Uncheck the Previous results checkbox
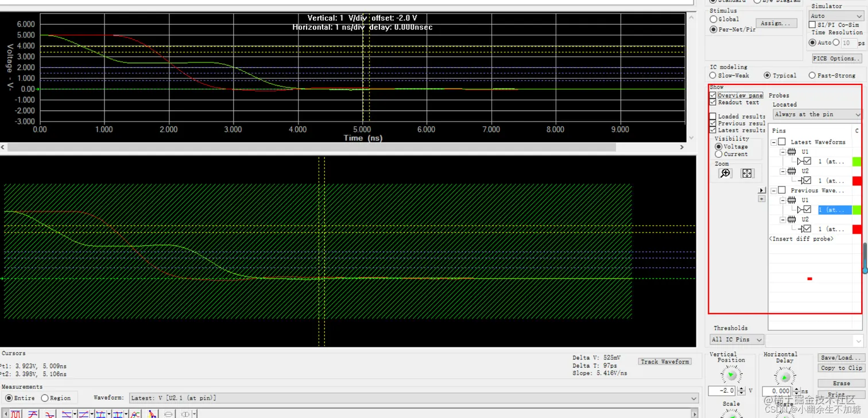 [x=712, y=123]
